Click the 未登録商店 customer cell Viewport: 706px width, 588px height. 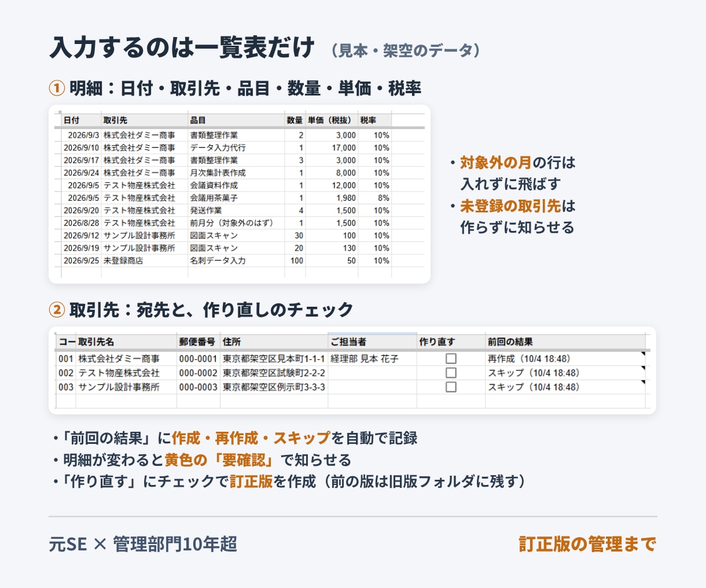145,260
